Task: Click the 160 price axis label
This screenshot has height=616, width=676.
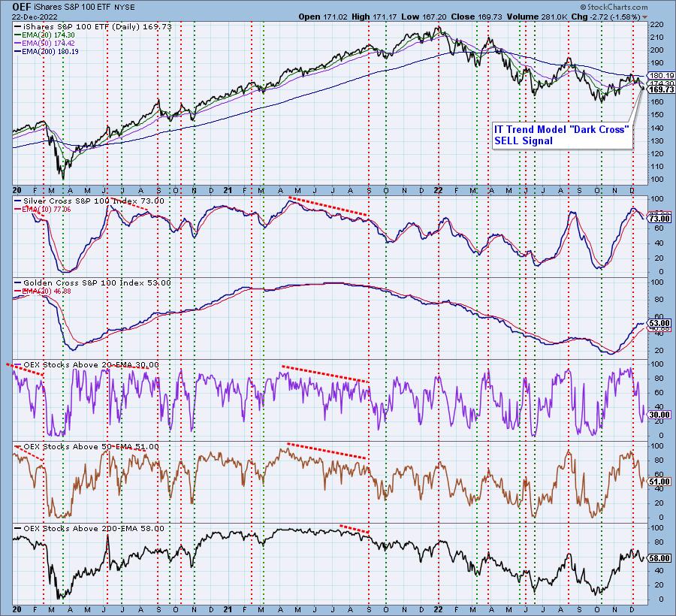Action: 657,101
